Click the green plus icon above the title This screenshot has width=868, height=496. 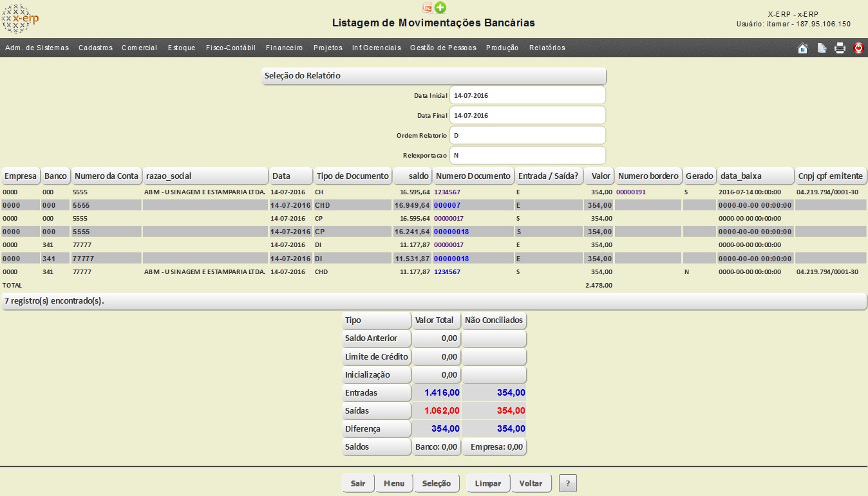[x=440, y=8]
